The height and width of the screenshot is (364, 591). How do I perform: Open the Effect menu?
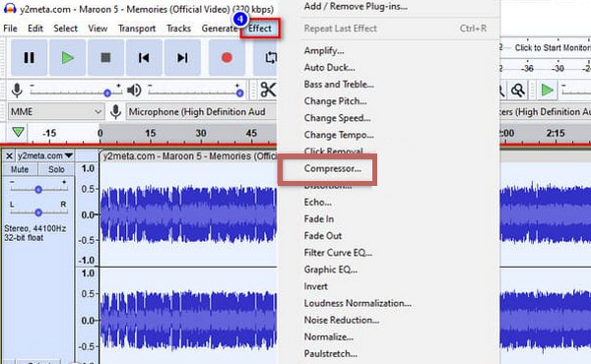click(x=260, y=29)
